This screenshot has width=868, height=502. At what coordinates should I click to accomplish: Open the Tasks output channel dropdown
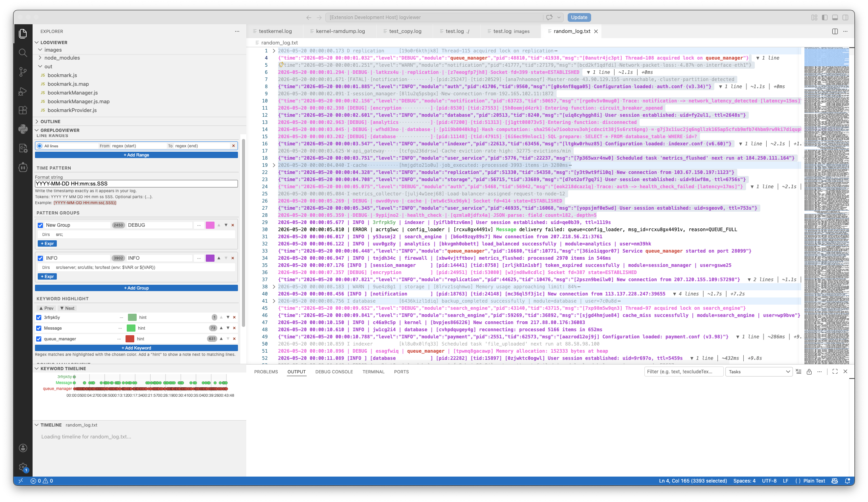click(759, 372)
